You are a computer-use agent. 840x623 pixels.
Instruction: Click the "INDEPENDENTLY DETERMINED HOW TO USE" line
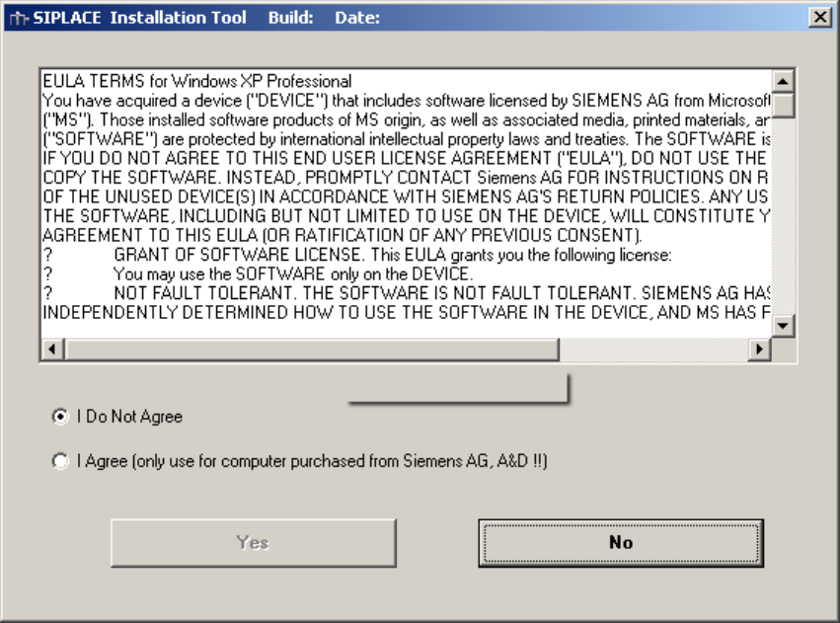click(407, 313)
